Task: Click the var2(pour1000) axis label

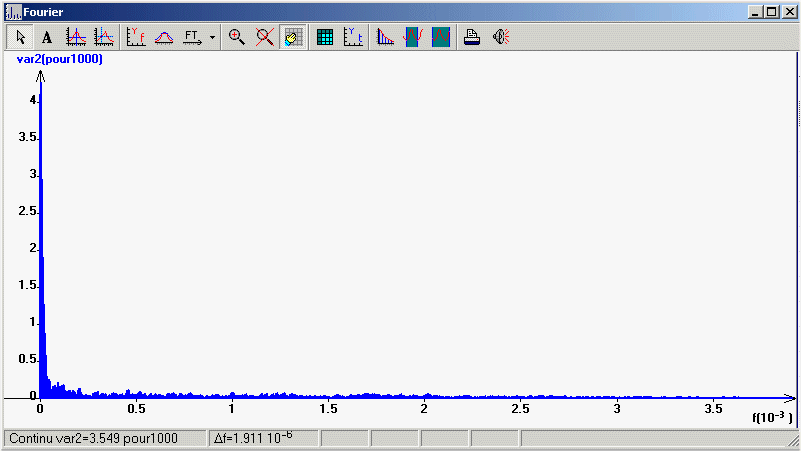Action: [x=60, y=59]
